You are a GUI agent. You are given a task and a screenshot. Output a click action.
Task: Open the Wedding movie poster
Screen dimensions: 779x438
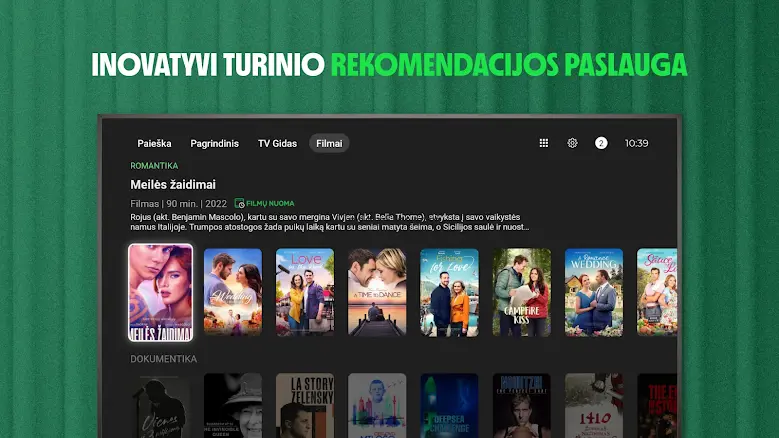point(233,292)
